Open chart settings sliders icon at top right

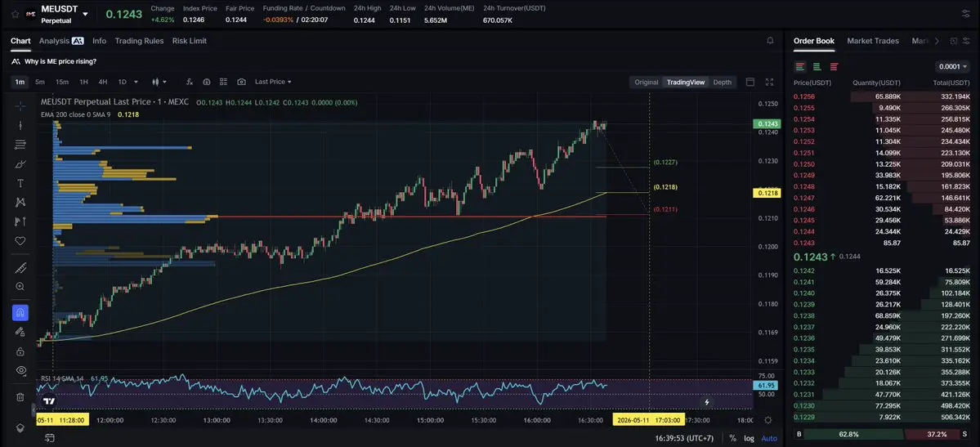tap(965, 14)
